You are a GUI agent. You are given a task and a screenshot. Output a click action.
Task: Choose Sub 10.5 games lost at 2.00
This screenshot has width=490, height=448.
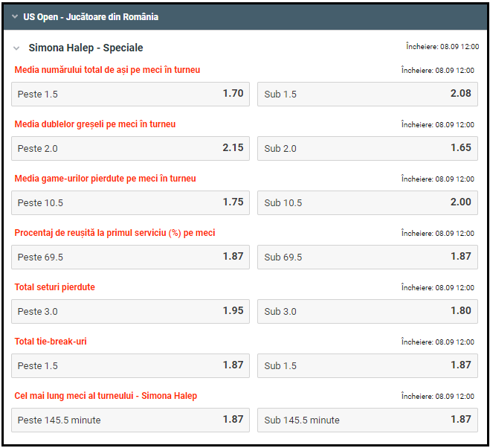point(367,202)
